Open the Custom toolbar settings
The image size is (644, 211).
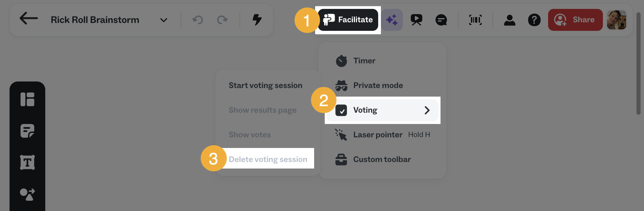pos(382,159)
